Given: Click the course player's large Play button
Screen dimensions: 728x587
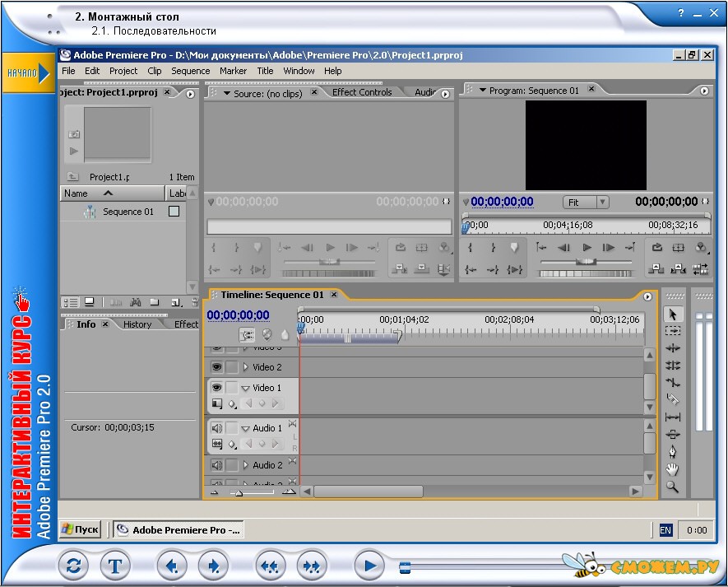Looking at the screenshot, I should point(369,566).
